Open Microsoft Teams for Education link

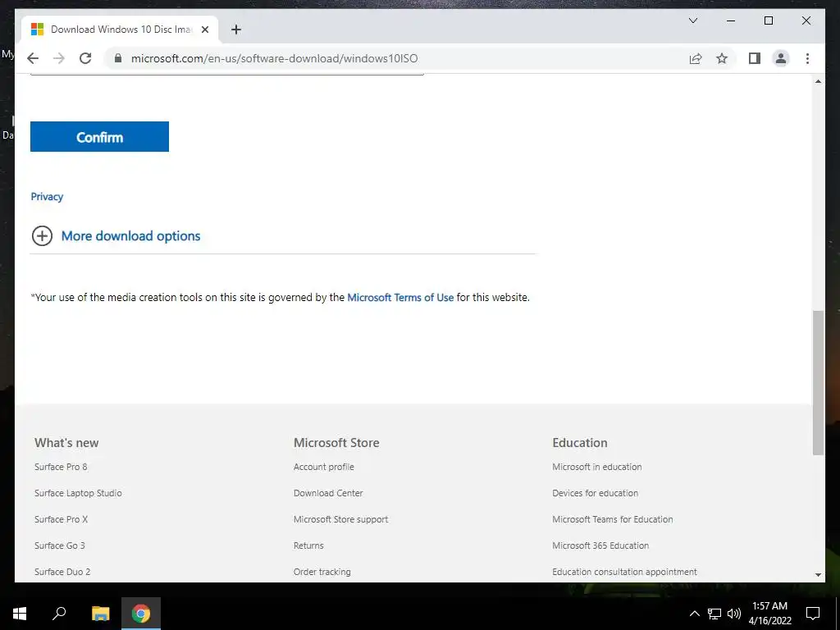pos(612,519)
